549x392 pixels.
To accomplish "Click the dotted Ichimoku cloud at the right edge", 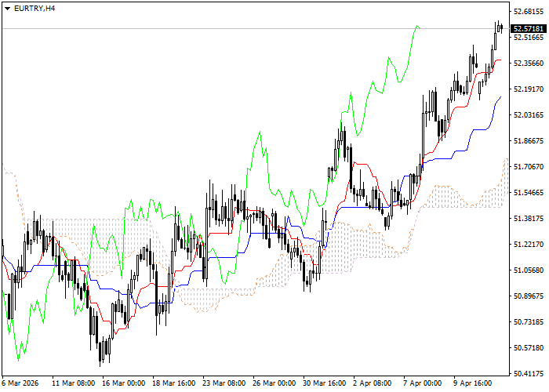I will [502, 188].
